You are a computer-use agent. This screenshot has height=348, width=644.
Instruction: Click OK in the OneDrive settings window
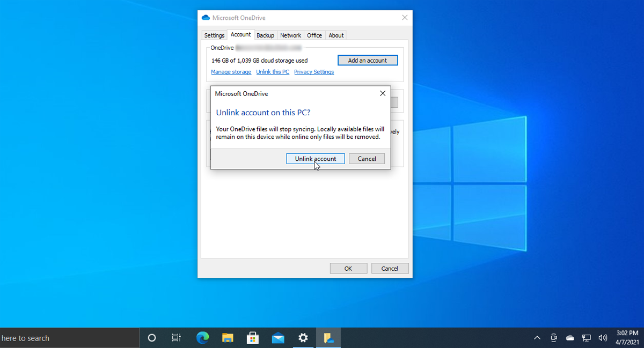348,269
